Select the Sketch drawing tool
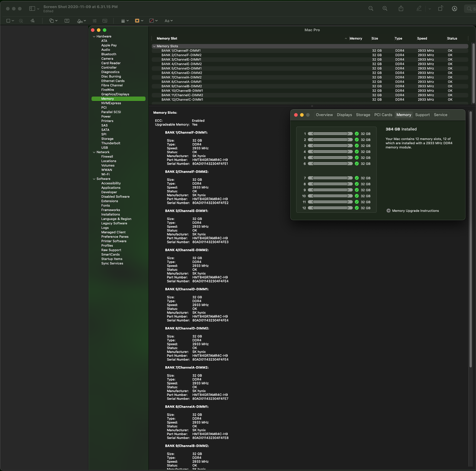This screenshot has height=471, width=476. [x=32, y=21]
